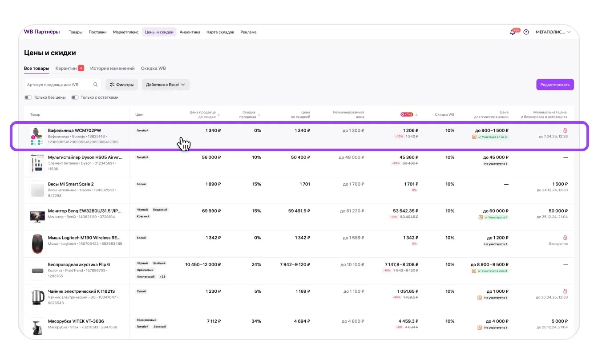Switch to the История изменений tab

point(112,69)
